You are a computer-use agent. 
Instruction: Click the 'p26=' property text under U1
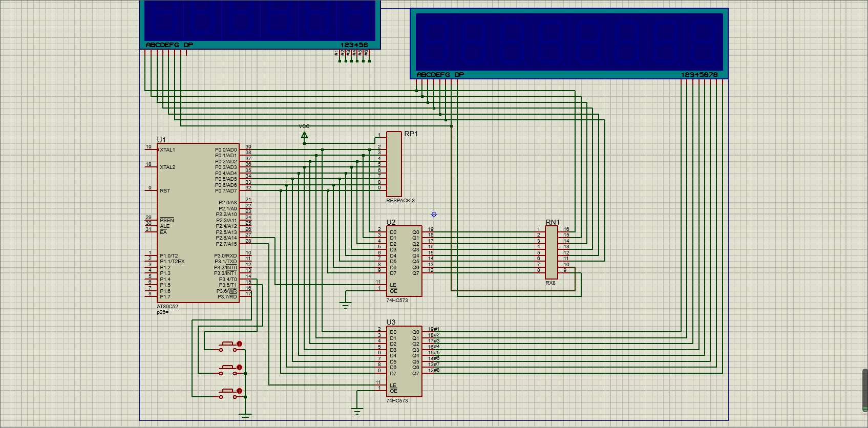point(162,312)
